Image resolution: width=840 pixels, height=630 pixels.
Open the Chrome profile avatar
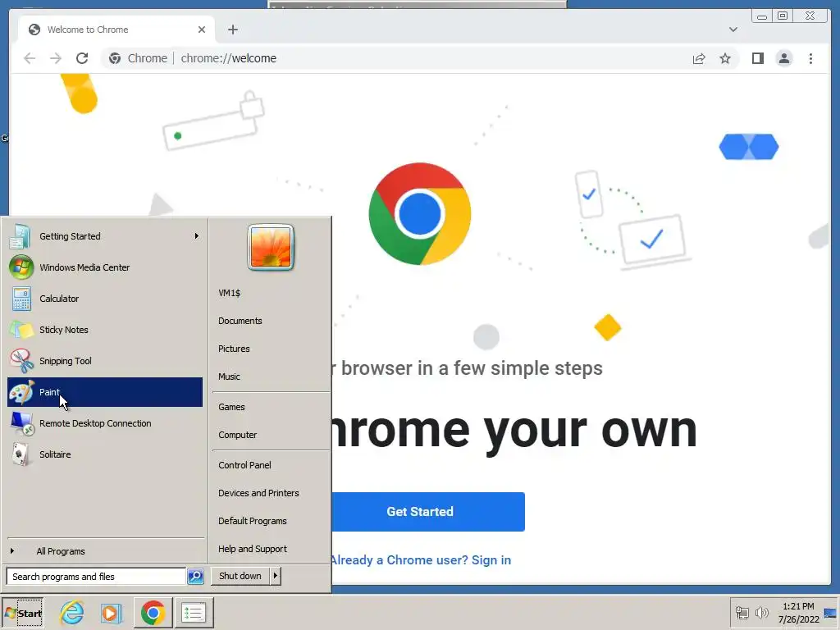[783, 58]
